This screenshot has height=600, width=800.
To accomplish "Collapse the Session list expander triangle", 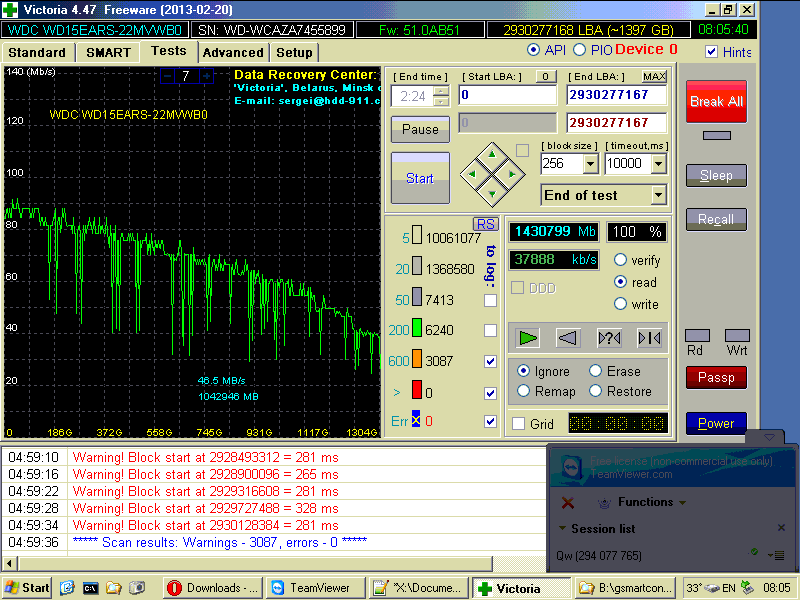I will 562,528.
